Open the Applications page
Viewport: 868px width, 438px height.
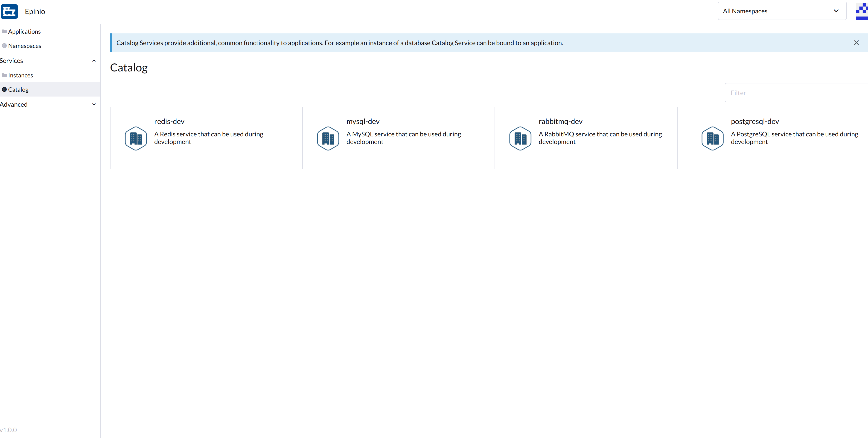(x=24, y=31)
